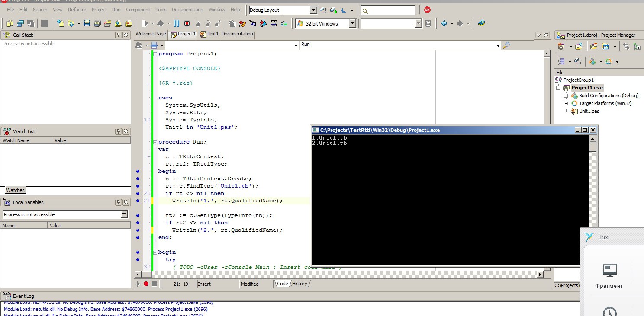The width and height of the screenshot is (644, 316).
Task: Click the editor vertical scrollbar up arrow
Action: [547, 53]
